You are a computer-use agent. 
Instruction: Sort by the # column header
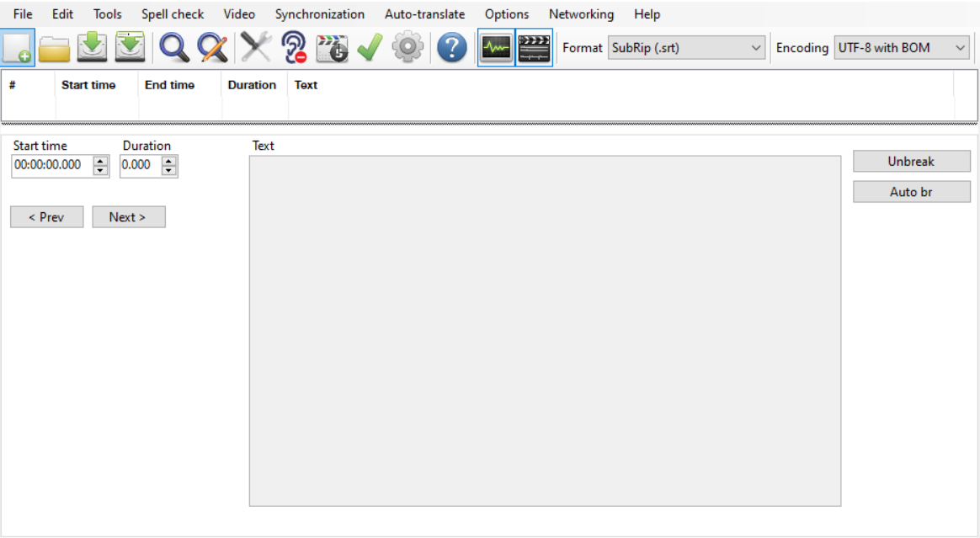click(28, 85)
